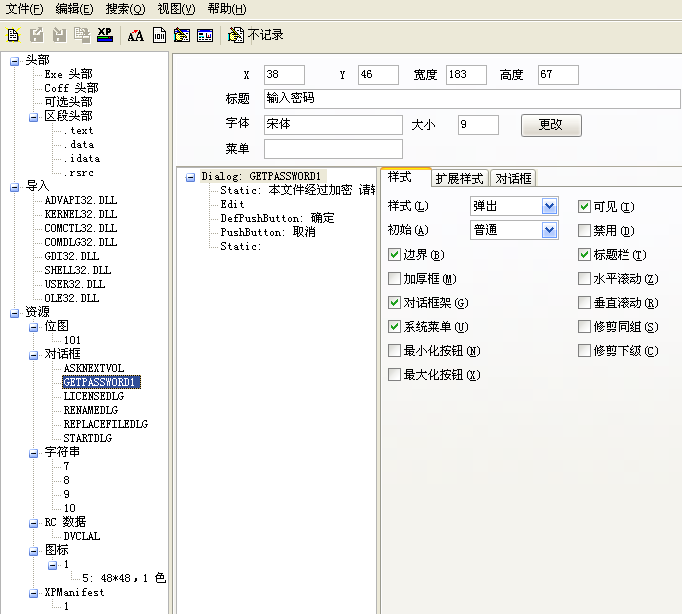This screenshot has width=682, height=614.
Task: Collapse the RC 数据 tree node
Action: point(33,523)
